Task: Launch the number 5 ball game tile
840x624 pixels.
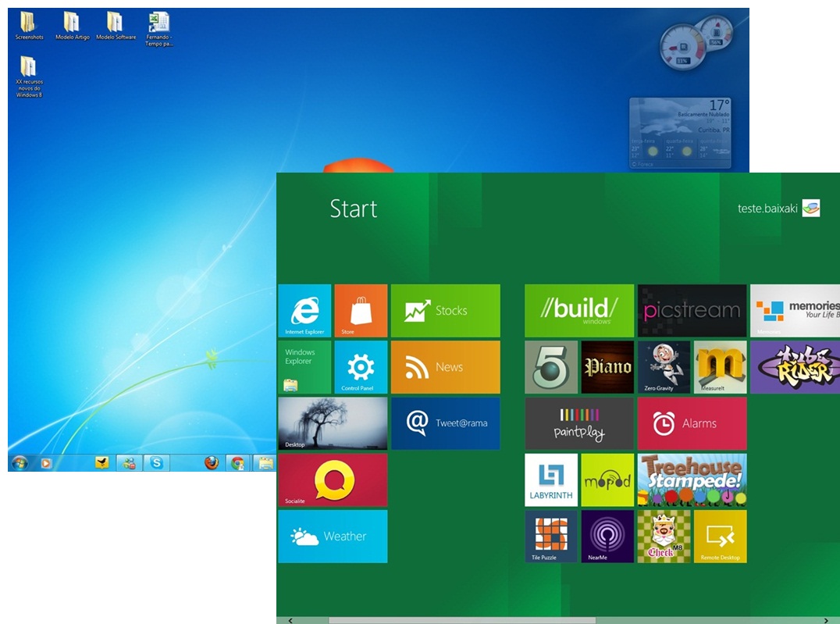Action: 551,367
